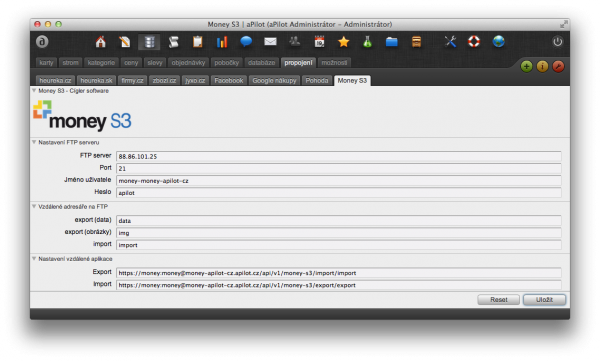The height and width of the screenshot is (361, 600).
Task: Open the jyxo.cz connection tab
Action: pos(195,80)
